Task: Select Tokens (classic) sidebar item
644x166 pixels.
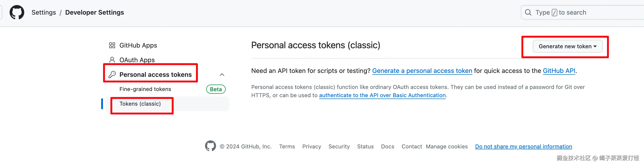Action: 140,104
